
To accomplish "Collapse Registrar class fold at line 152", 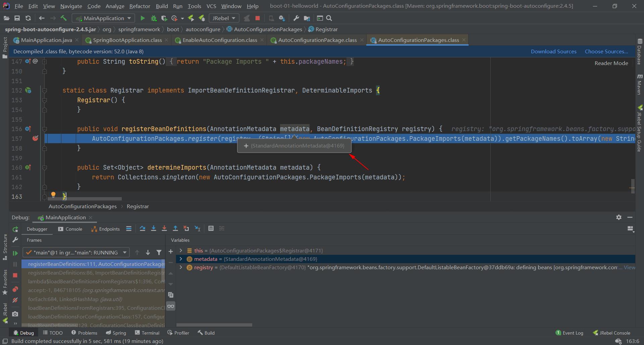I will pos(44,91).
